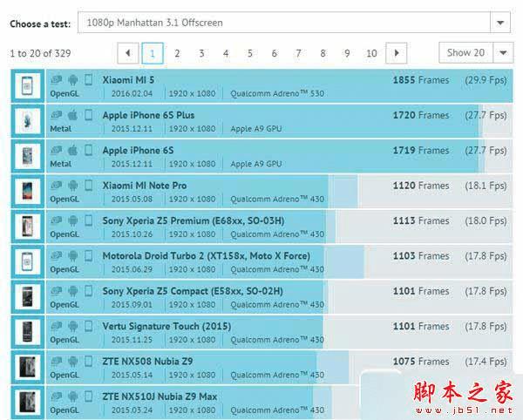Click Qualcomm Adreno 530 GPU text
523x420 pixels.
[x=277, y=93]
